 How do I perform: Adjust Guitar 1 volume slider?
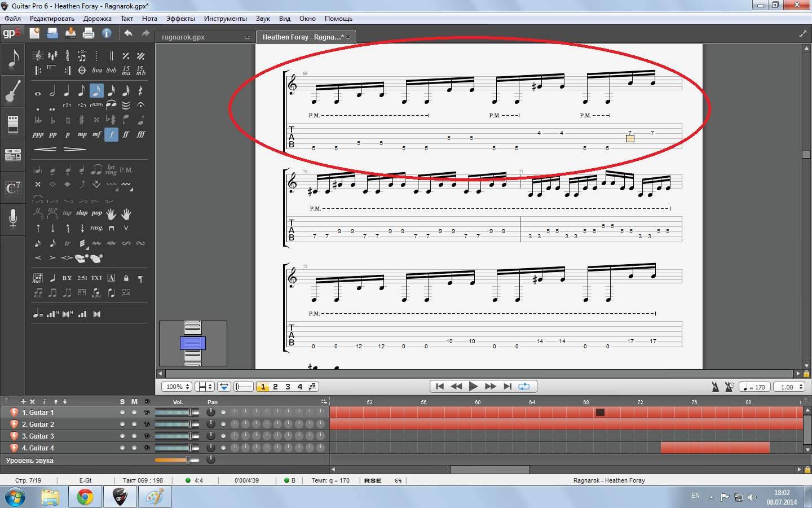click(x=176, y=413)
